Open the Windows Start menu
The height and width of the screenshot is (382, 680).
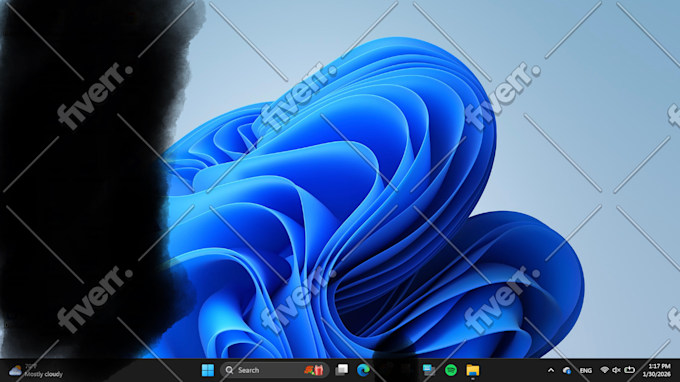[208, 370]
